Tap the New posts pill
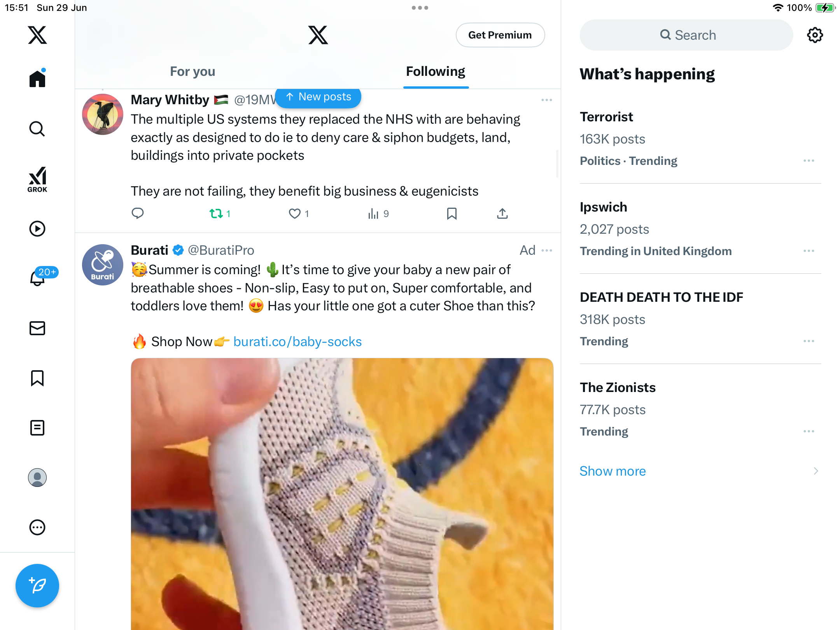Screen dimensions: 840x630 pos(318,97)
